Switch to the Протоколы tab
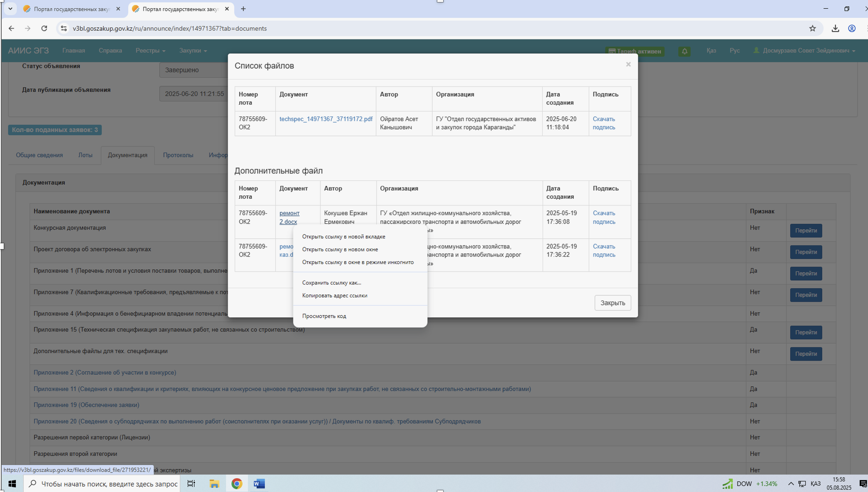This screenshot has height=492, width=868. click(x=178, y=155)
